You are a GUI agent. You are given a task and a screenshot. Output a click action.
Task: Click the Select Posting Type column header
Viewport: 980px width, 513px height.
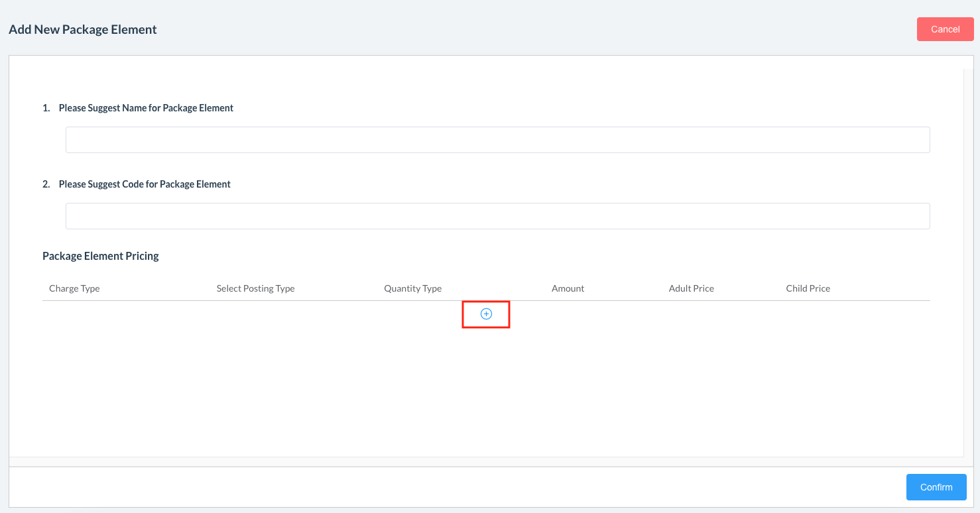point(255,288)
